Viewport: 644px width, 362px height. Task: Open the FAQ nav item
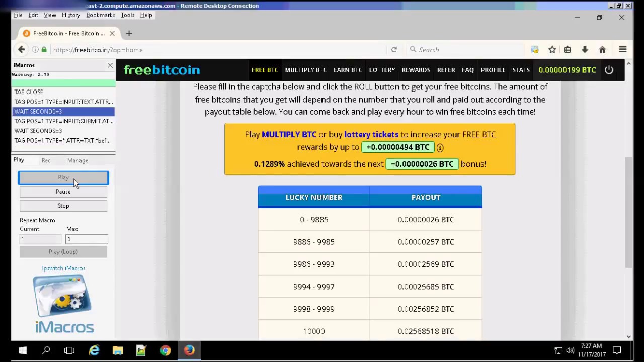[x=468, y=70]
